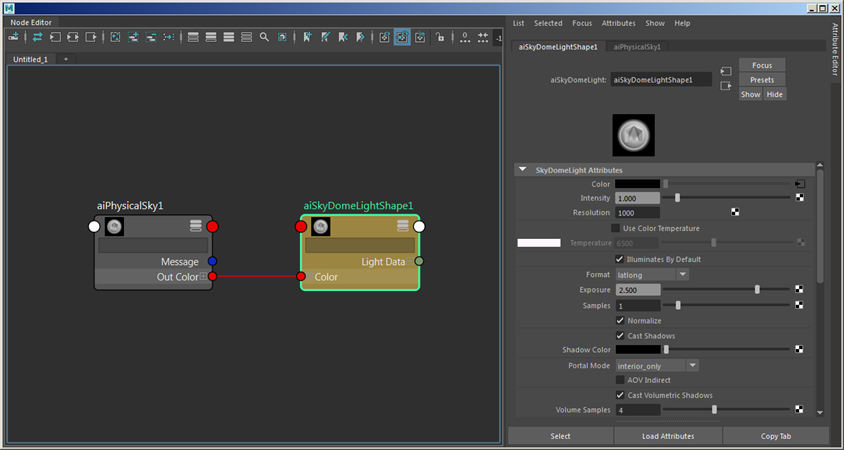Click the search magnifier icon in Node Editor toolbar
Viewport: 844px width, 450px height.
point(265,37)
